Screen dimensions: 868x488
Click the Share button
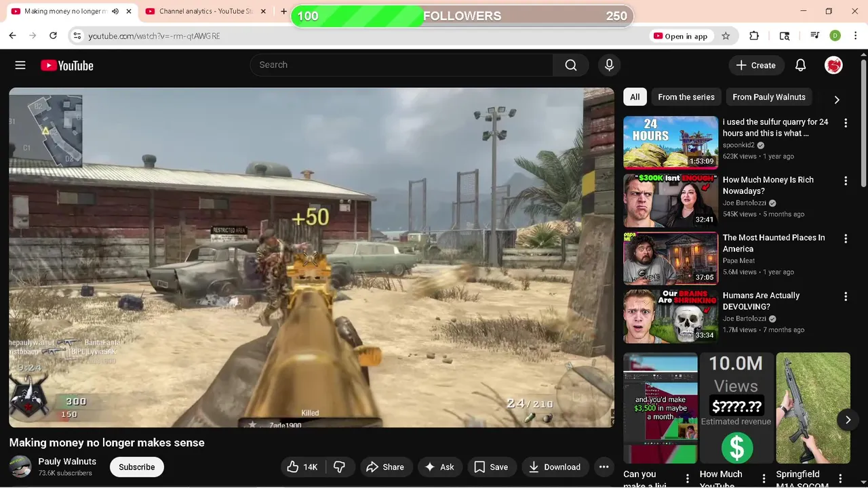[x=385, y=467]
